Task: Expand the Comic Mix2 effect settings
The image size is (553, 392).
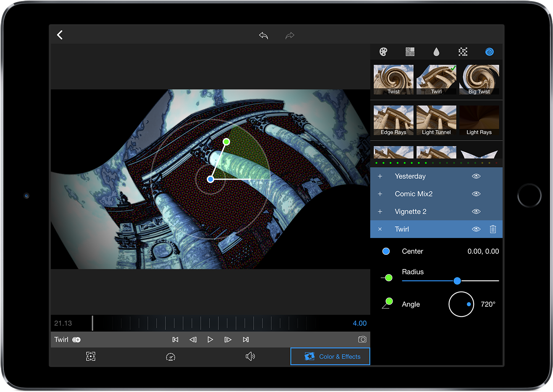Action: coord(380,194)
